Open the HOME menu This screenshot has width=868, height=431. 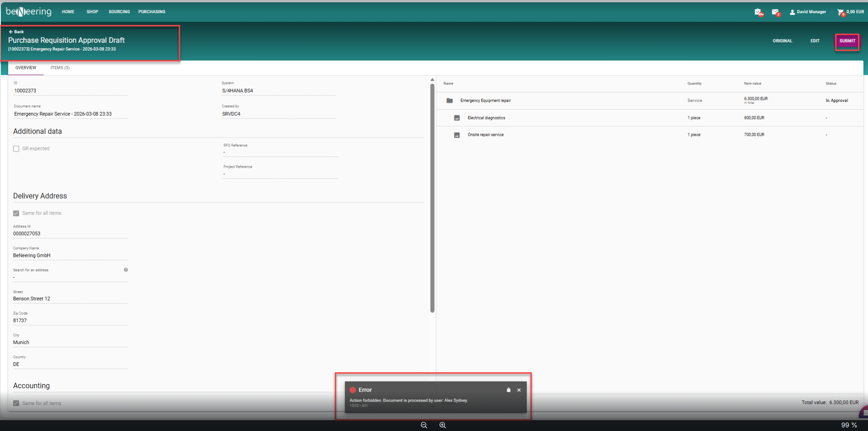click(68, 12)
